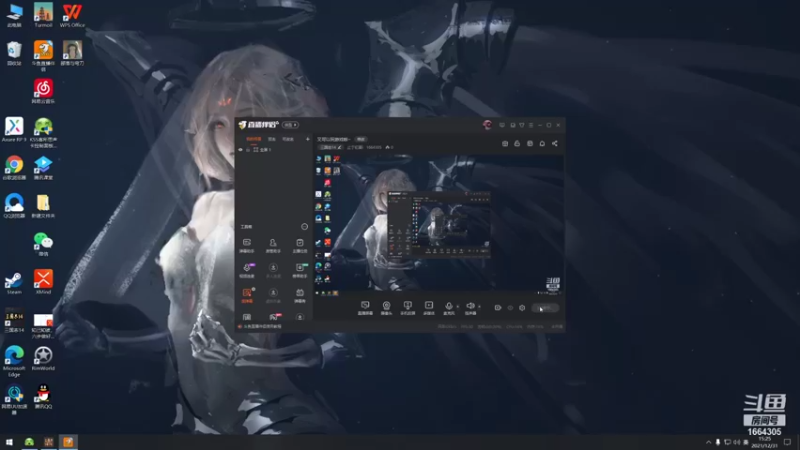Click the Douyu companion taskbar button
Viewport: 800px width, 450px height.
(68, 442)
